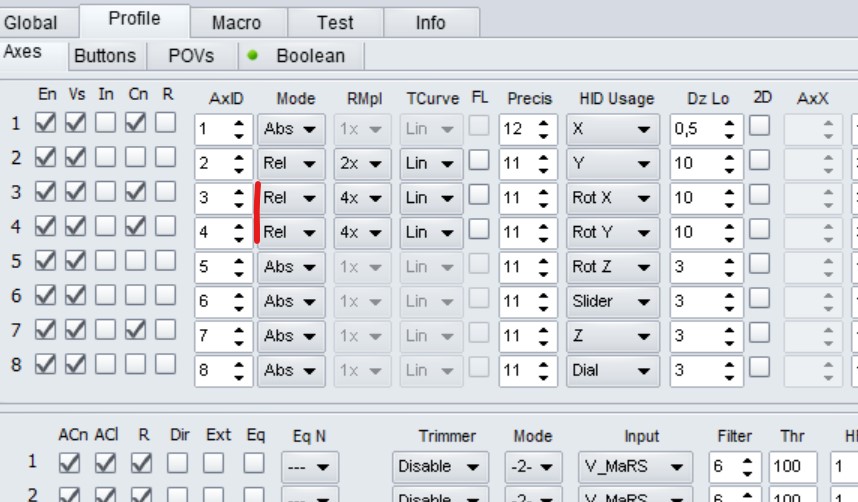Expand the Trimmer dropdown set to Disable
Viewport: 858px width, 502px height.
(440, 466)
